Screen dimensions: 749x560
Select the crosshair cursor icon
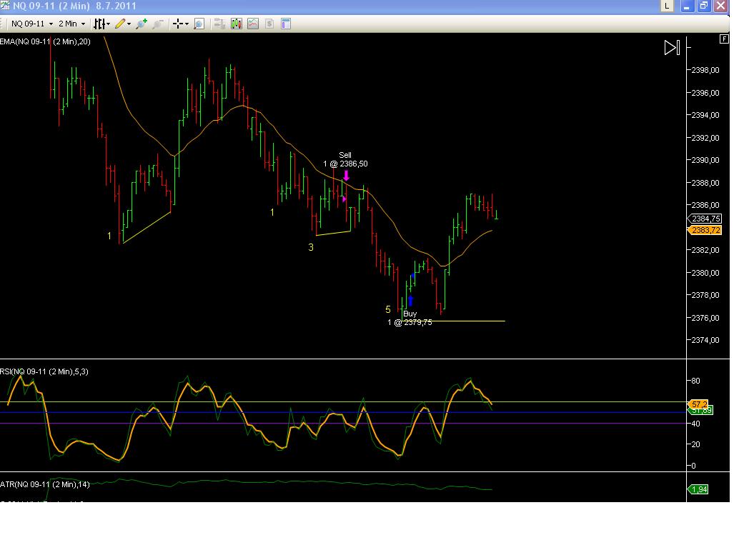[178, 24]
